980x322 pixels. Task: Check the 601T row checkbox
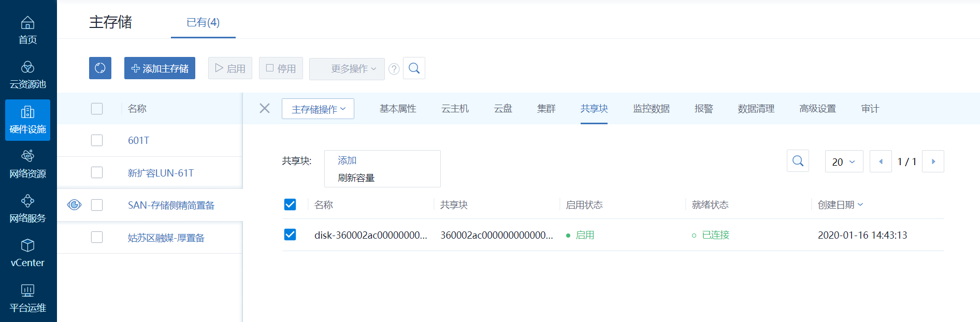click(x=97, y=140)
